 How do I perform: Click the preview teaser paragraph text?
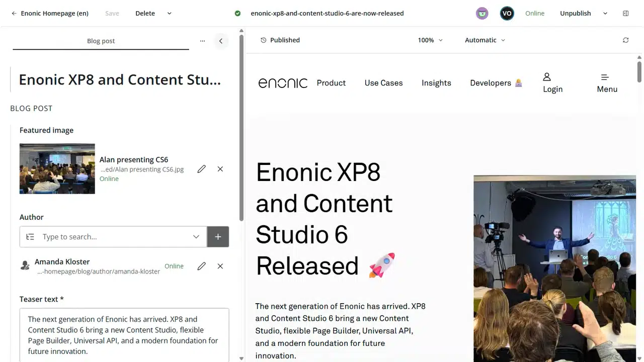341,331
